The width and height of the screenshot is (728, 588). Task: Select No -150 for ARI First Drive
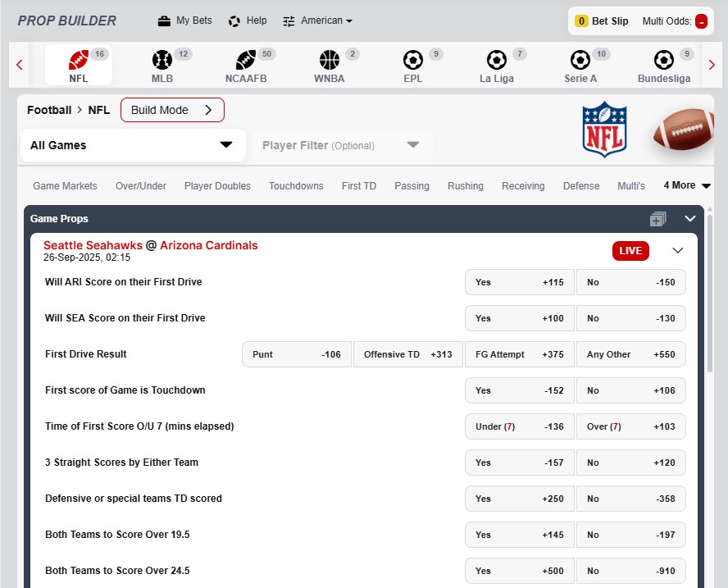pyautogui.click(x=631, y=282)
